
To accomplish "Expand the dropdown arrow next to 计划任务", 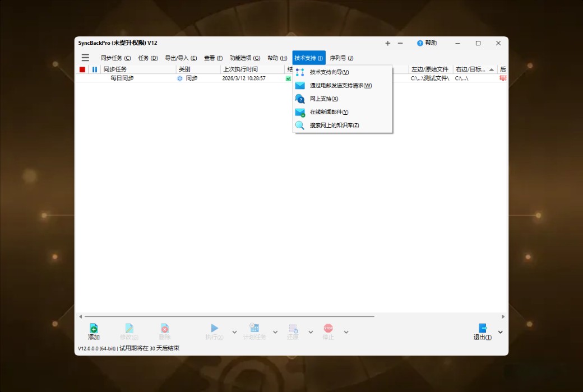I will coord(275,332).
